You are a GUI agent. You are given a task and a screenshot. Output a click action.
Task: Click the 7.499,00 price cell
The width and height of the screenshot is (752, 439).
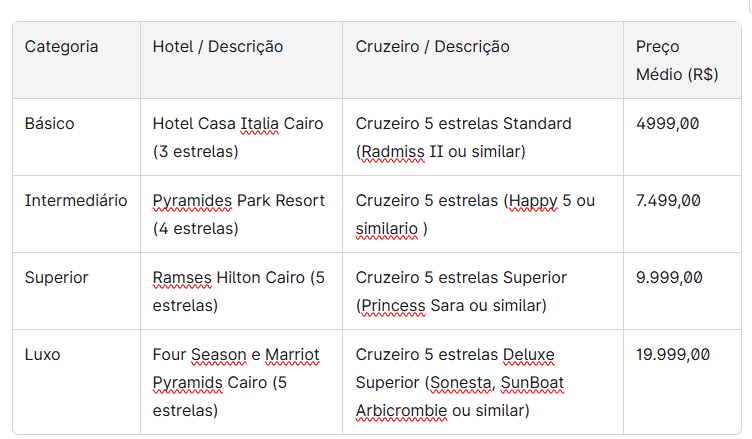(669, 201)
